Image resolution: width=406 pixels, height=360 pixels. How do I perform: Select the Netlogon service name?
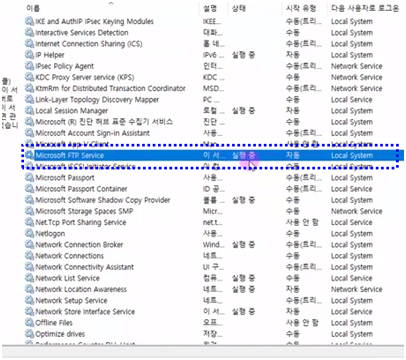pos(50,234)
